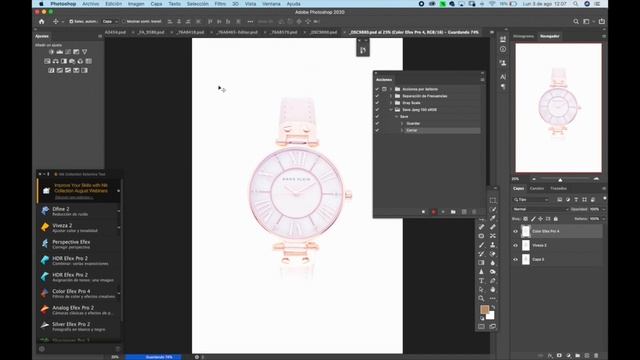Swap foreground and background colors
This screenshot has width=640, height=360.
[493, 307]
